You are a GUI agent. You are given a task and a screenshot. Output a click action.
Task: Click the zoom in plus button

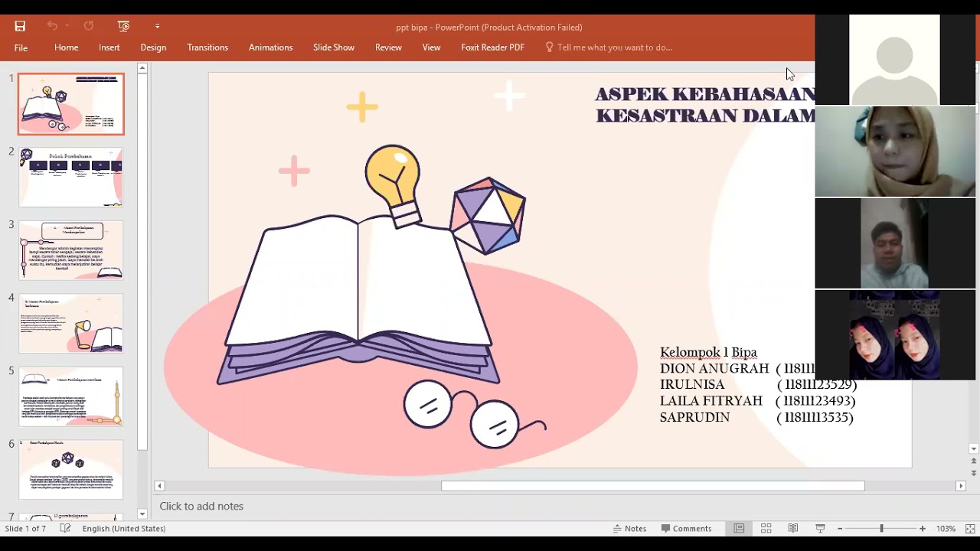click(x=923, y=529)
